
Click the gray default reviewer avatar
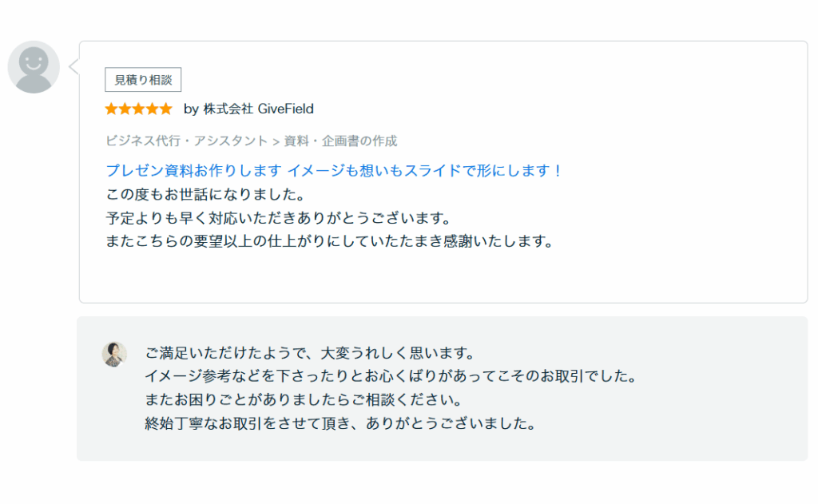tap(34, 67)
